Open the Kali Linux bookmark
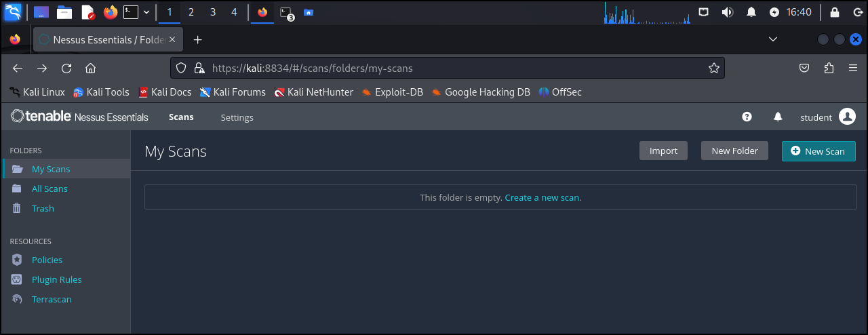This screenshot has height=335, width=868. click(x=37, y=92)
